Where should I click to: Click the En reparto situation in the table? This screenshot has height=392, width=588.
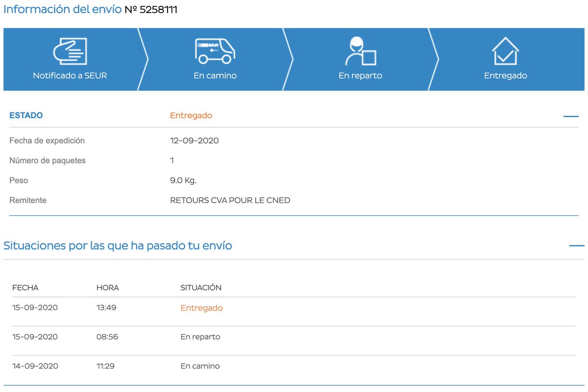(x=200, y=337)
